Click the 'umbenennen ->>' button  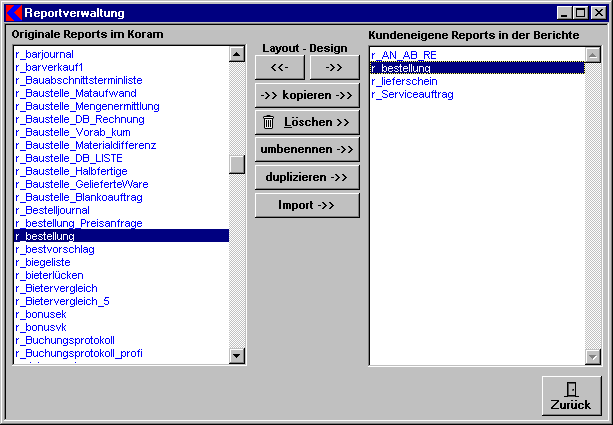click(307, 149)
